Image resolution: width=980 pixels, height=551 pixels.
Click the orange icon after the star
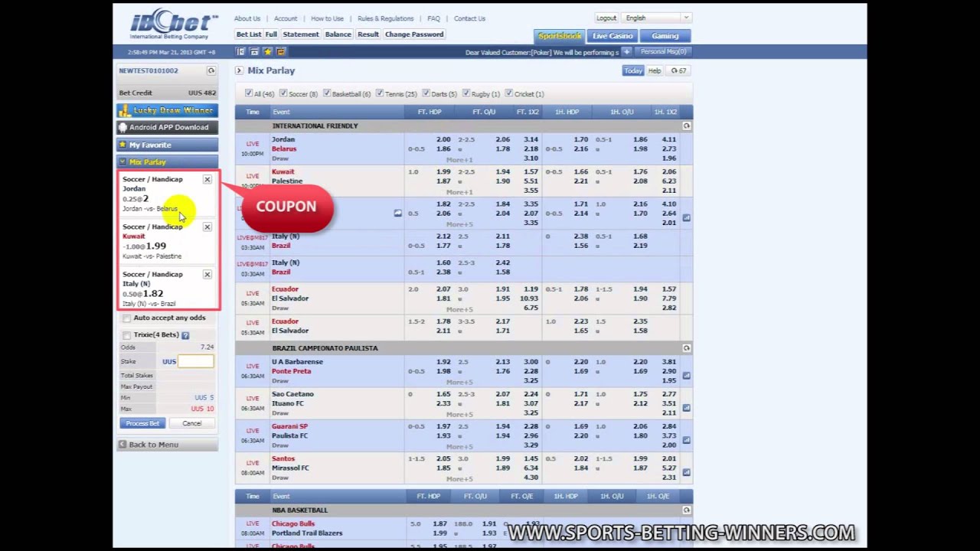pos(280,51)
